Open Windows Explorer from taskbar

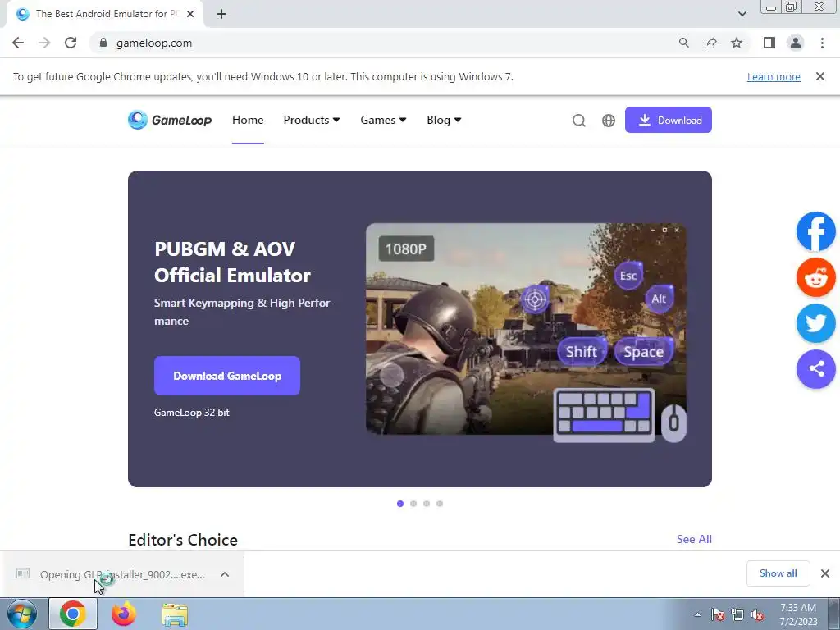(x=175, y=614)
